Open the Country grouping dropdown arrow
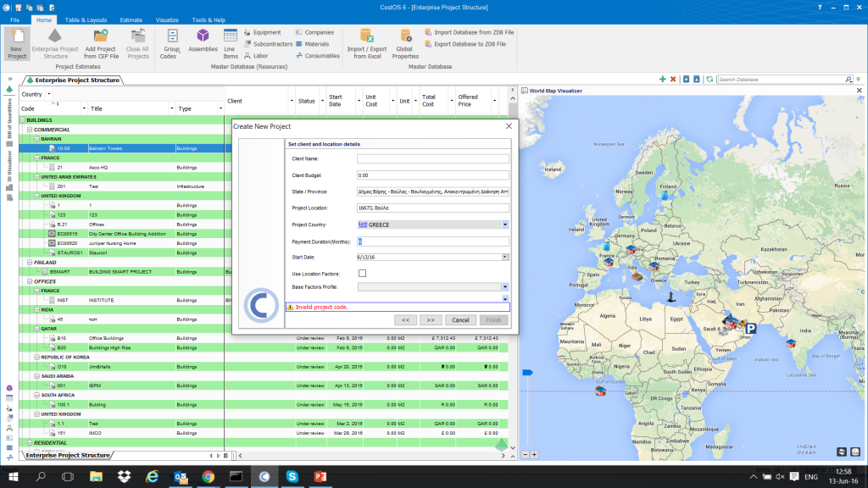This screenshot has height=488, width=868. 48,94
